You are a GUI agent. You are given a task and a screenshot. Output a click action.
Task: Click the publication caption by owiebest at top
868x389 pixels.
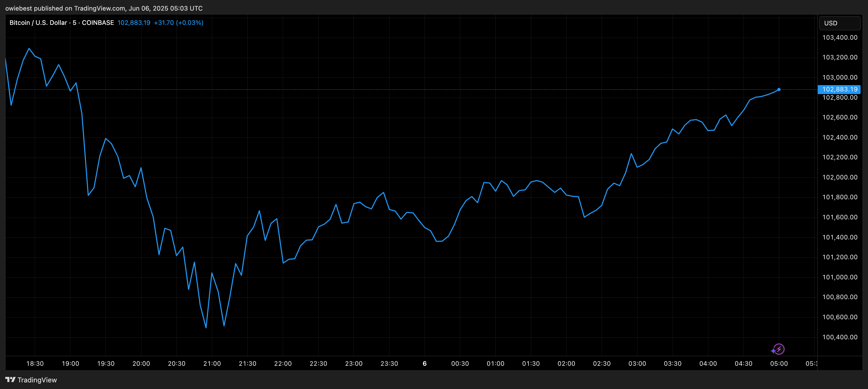coord(104,8)
